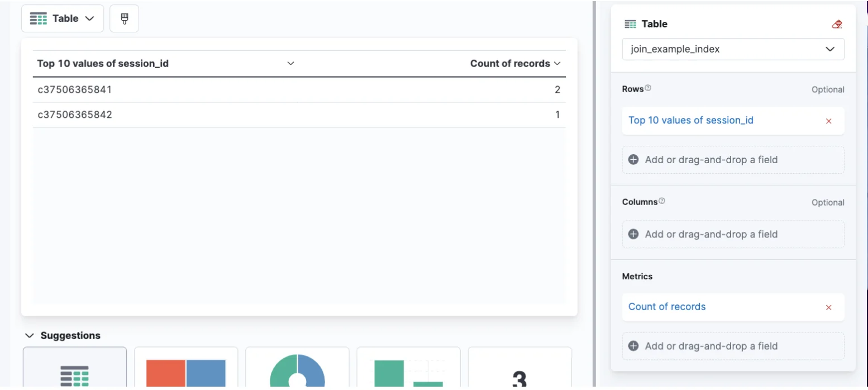
Task: Click plus icon under Metrics section
Action: (x=633, y=346)
